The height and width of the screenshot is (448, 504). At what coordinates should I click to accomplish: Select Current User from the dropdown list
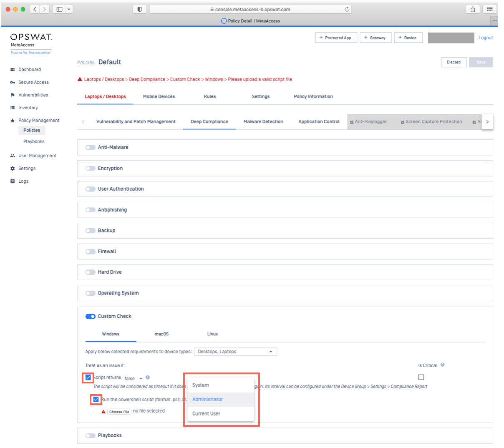(x=221, y=413)
